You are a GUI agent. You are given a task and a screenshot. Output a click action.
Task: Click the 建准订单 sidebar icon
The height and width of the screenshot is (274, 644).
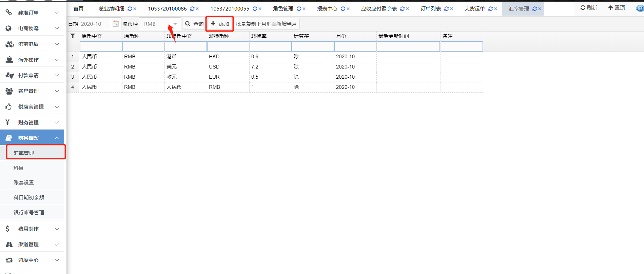click(9, 13)
